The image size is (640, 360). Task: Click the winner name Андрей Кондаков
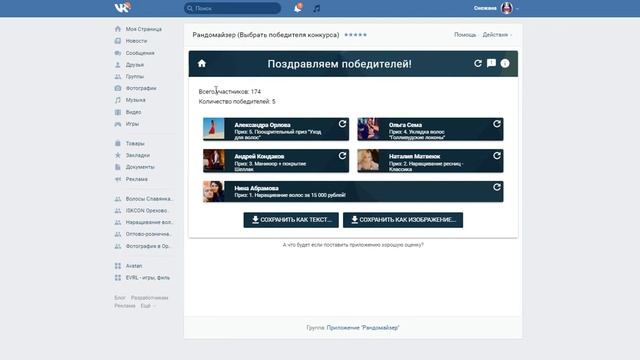(259, 156)
